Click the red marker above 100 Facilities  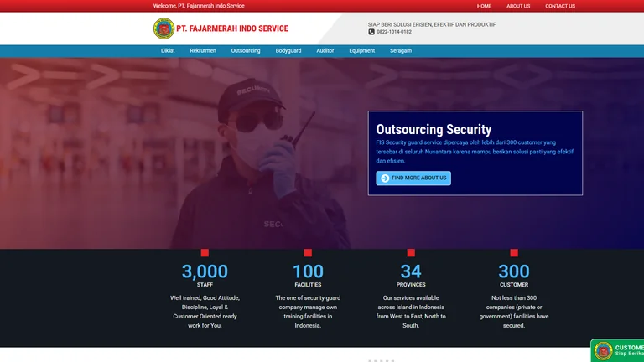308,253
